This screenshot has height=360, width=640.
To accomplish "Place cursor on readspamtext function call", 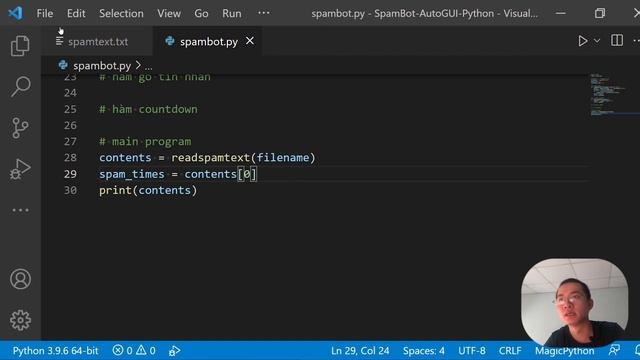I will (x=210, y=158).
